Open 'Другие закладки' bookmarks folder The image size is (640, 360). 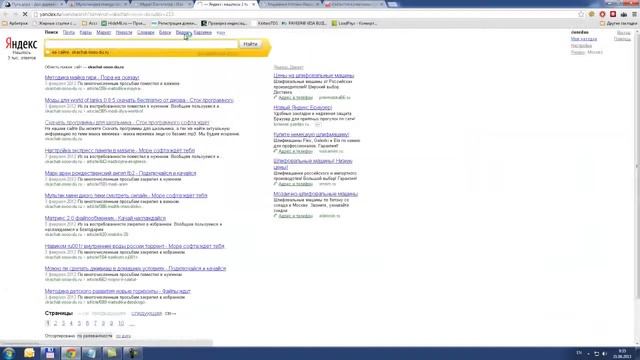coord(618,23)
